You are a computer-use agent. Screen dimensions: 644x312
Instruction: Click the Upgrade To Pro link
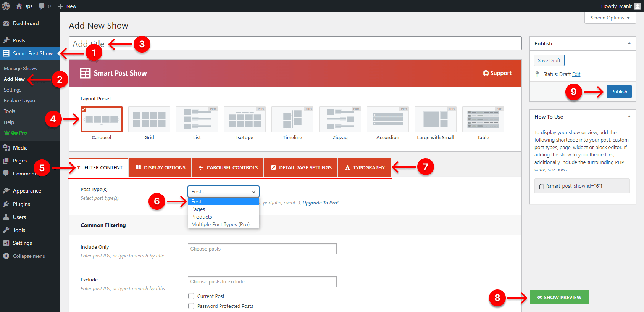tap(321, 203)
